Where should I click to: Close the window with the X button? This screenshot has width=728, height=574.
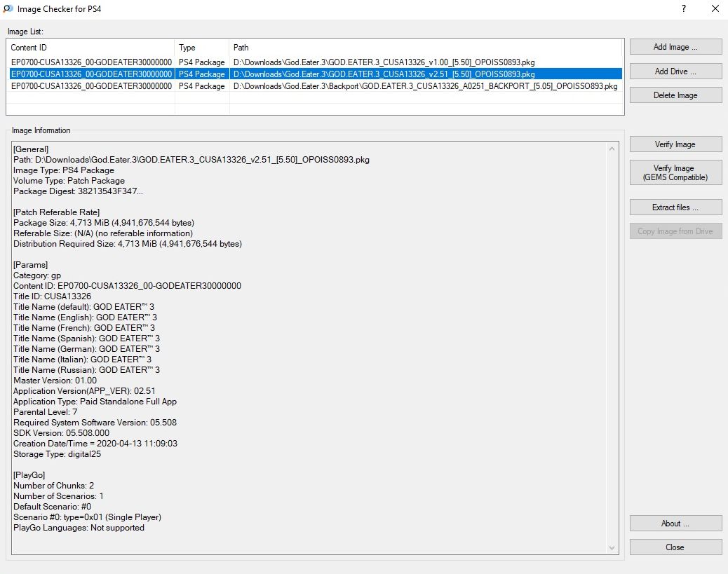click(x=715, y=9)
